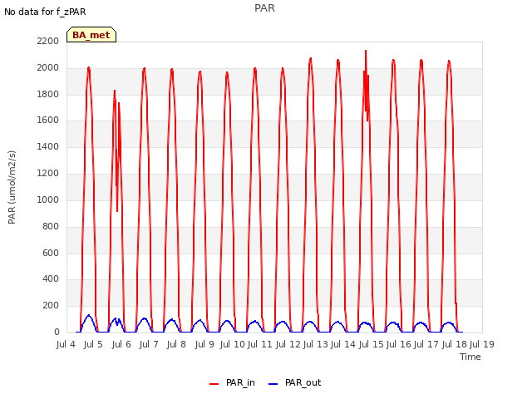Click the Jul 13 x-axis label
This screenshot has width=532, height=399.
coord(316,344)
